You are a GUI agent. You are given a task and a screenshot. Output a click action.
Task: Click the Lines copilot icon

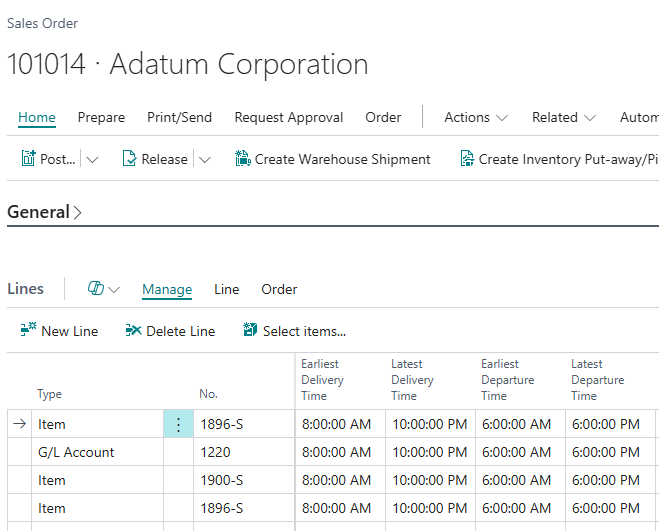click(x=97, y=289)
